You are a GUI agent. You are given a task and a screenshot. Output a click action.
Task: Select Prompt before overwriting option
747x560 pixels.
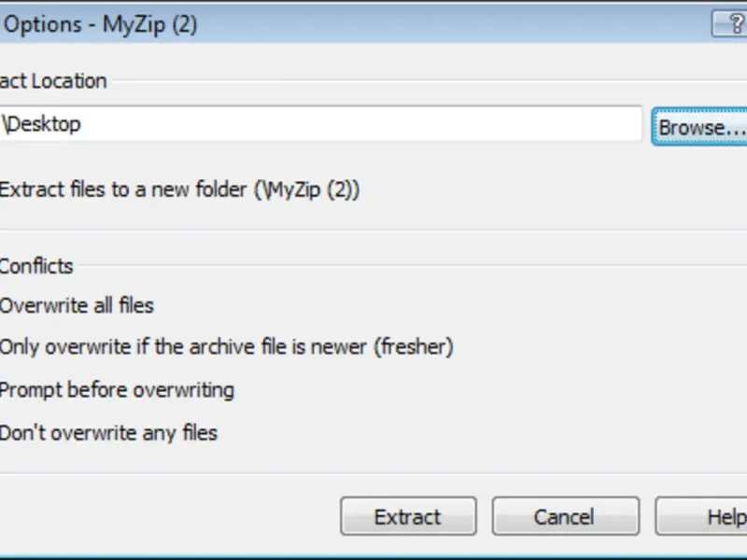tap(118, 389)
